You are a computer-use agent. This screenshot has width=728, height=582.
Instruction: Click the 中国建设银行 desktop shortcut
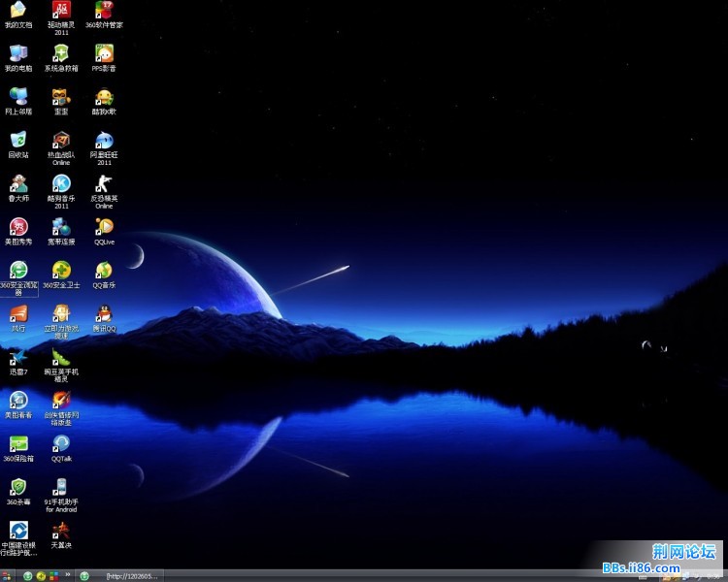click(x=18, y=531)
